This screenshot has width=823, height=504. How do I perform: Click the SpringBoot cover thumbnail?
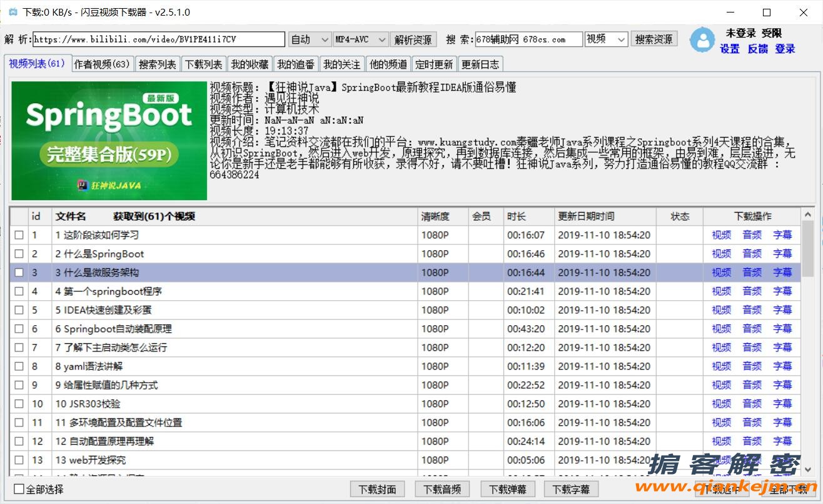pyautogui.click(x=108, y=140)
